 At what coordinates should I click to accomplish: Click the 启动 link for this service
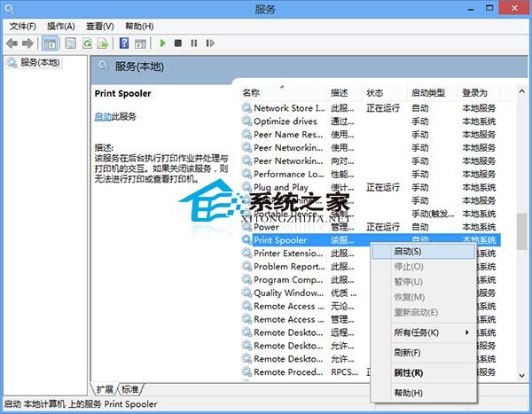click(x=103, y=117)
